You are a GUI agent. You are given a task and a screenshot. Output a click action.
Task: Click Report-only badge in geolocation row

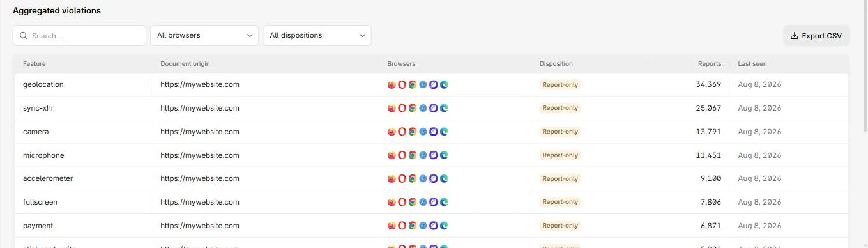[x=560, y=84]
